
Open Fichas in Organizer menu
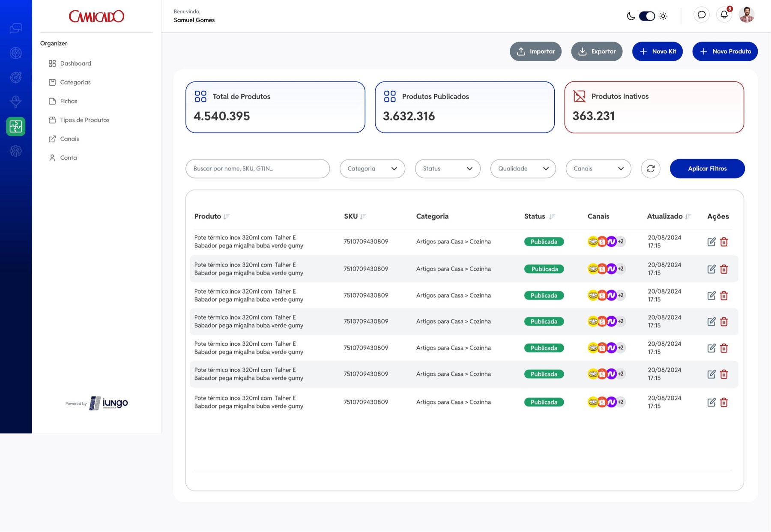point(63,101)
